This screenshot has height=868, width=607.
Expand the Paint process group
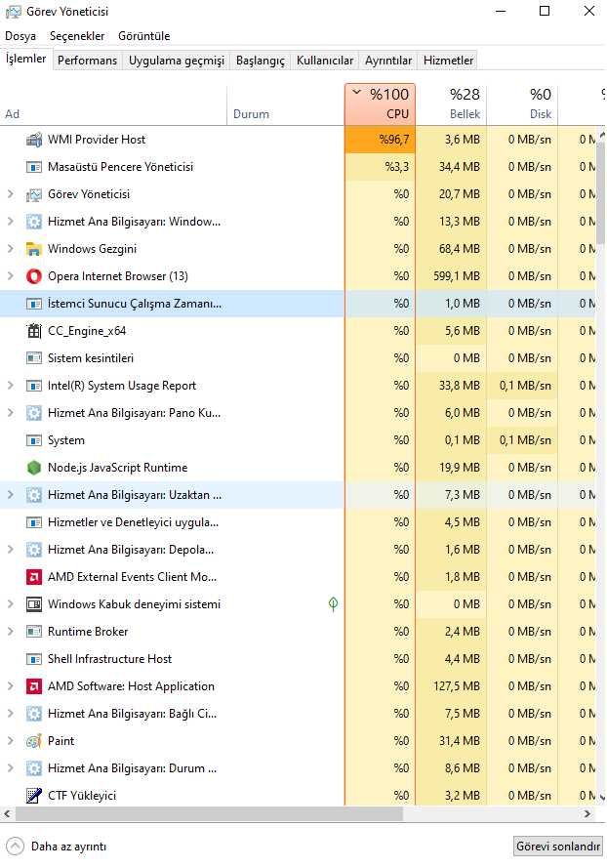(10, 741)
